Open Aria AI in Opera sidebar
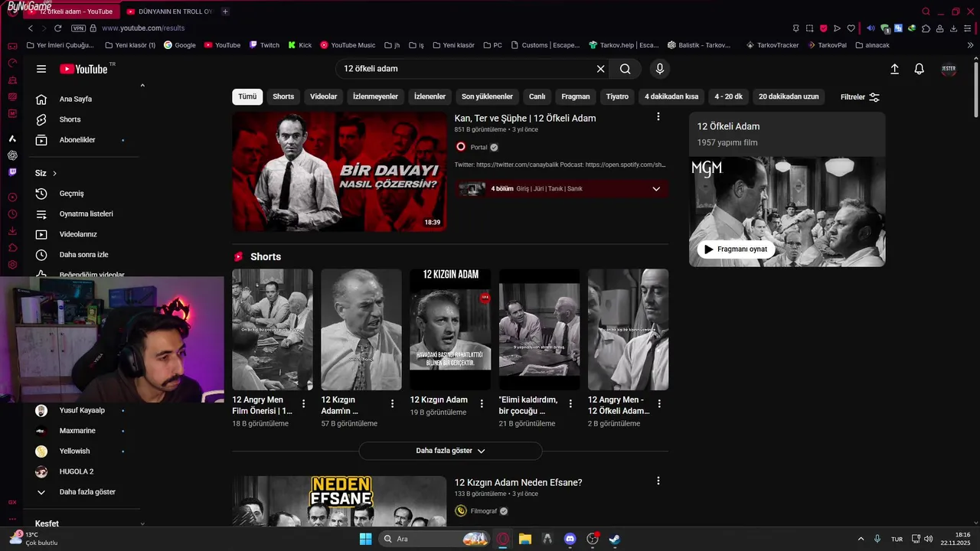Image resolution: width=980 pixels, height=551 pixels. tap(12, 139)
